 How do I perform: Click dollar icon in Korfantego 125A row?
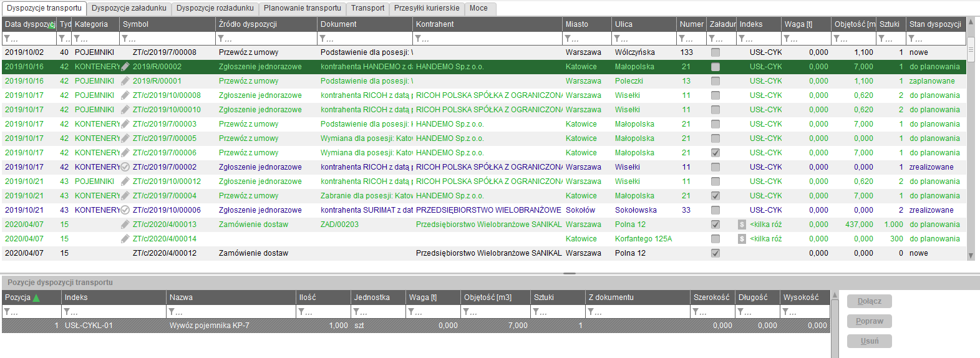pyautogui.click(x=742, y=239)
